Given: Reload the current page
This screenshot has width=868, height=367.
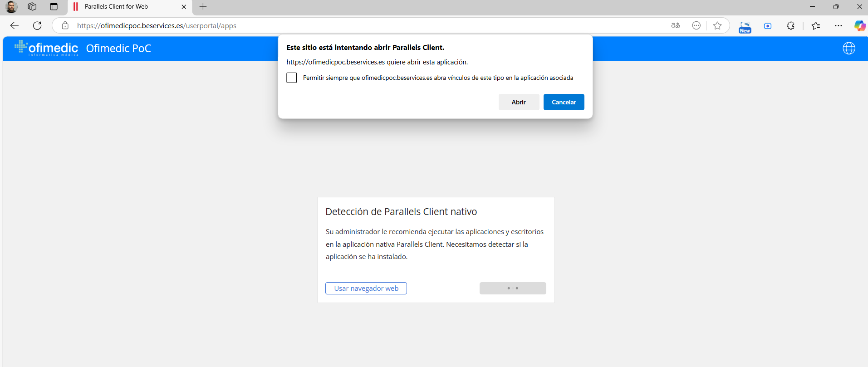Looking at the screenshot, I should 37,25.
